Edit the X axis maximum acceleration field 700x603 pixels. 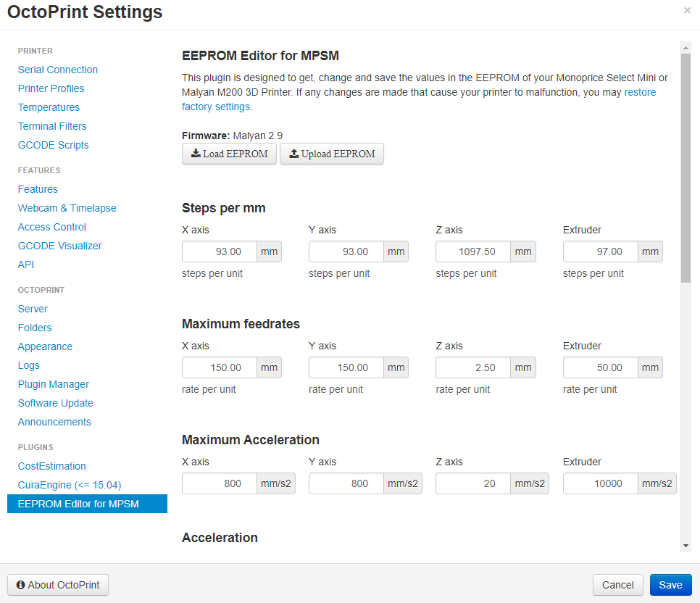[x=219, y=483]
